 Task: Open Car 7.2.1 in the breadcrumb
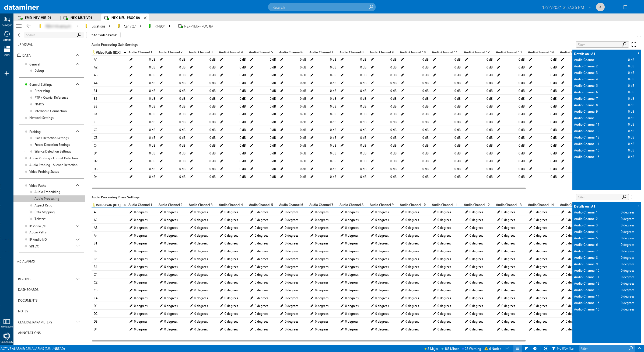pyautogui.click(x=130, y=26)
